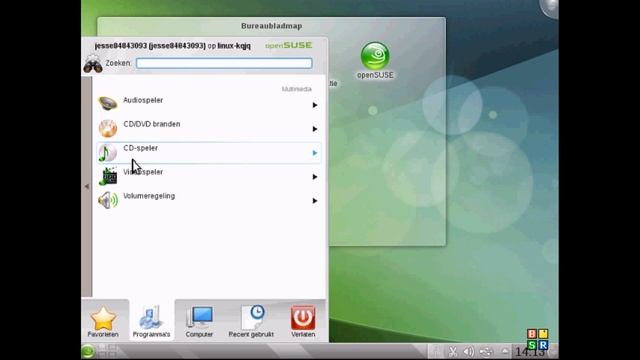Select the Volumeregeling label

tap(149, 196)
